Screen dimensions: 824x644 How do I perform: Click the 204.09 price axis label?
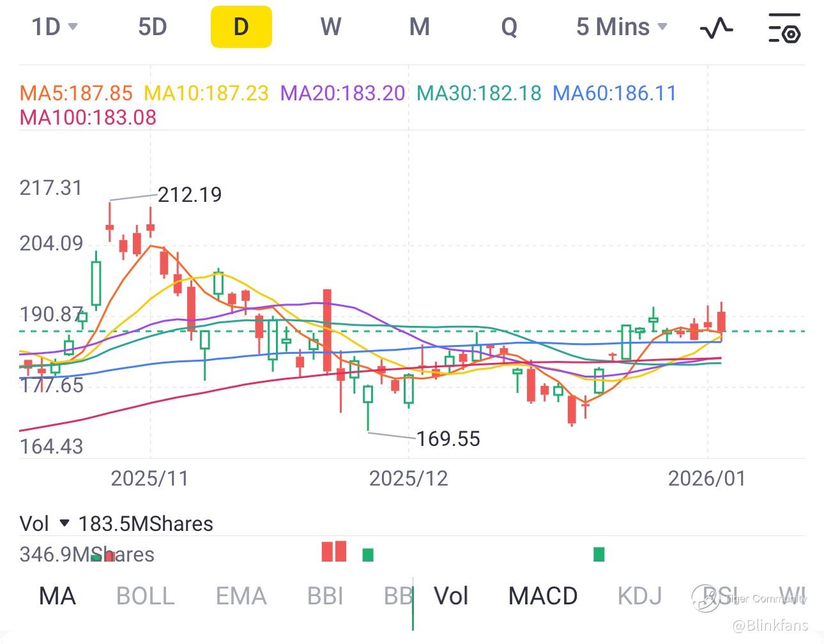tap(51, 243)
